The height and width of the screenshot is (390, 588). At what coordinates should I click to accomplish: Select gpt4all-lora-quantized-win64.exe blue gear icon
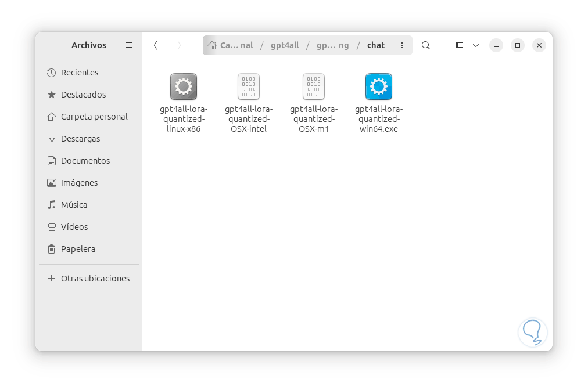coord(379,86)
